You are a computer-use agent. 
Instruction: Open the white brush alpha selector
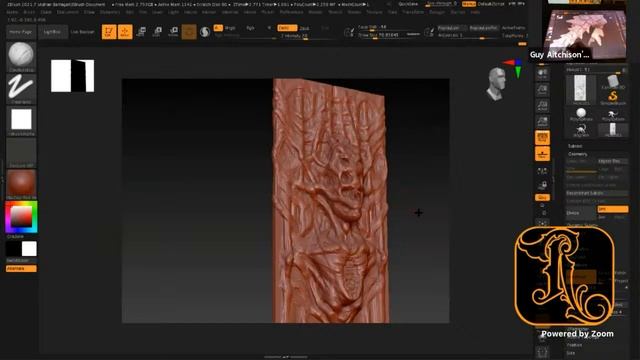point(21,121)
